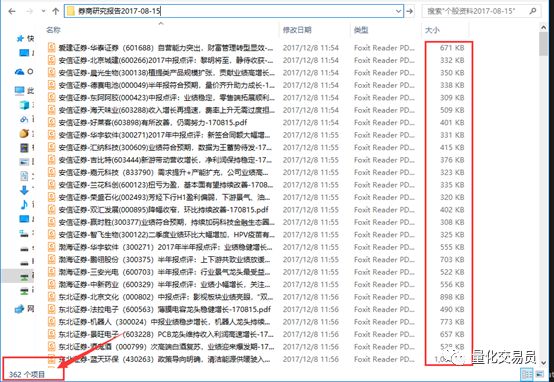Open OneDrive cloud in sidebar
This screenshot has width=554, height=382.
pos(20,72)
